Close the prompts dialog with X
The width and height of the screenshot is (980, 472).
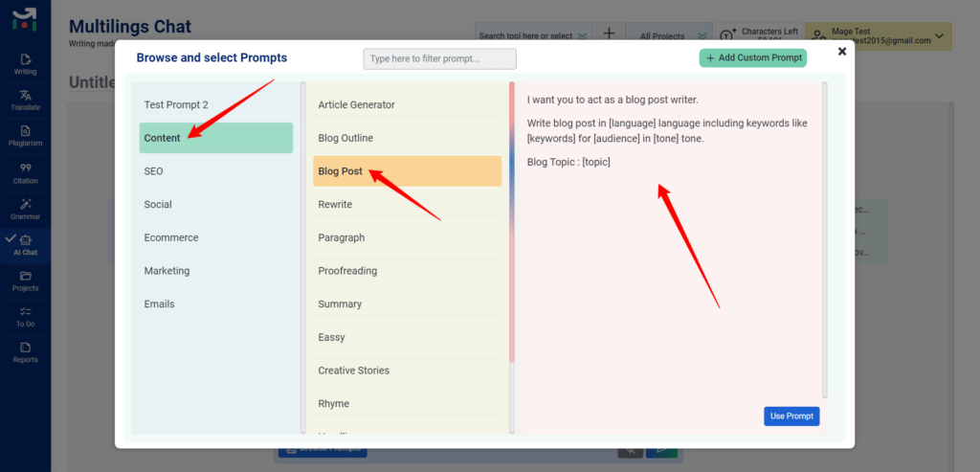coord(841,52)
